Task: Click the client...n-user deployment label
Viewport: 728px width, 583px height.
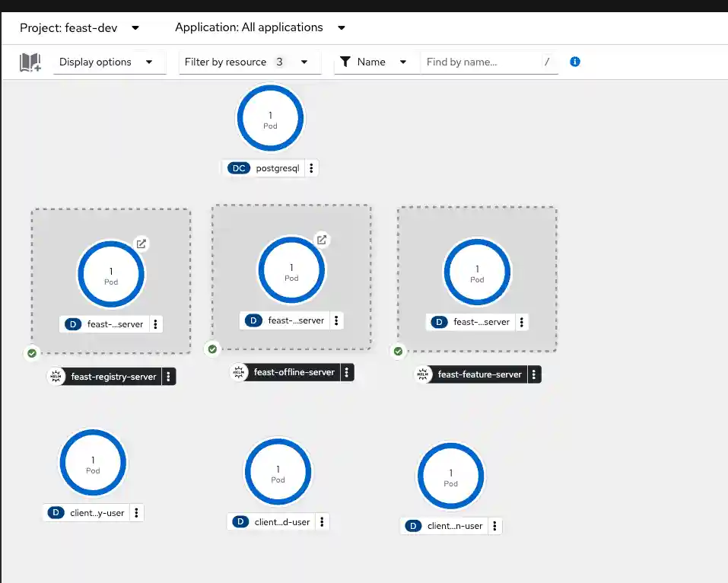Action: (x=455, y=526)
